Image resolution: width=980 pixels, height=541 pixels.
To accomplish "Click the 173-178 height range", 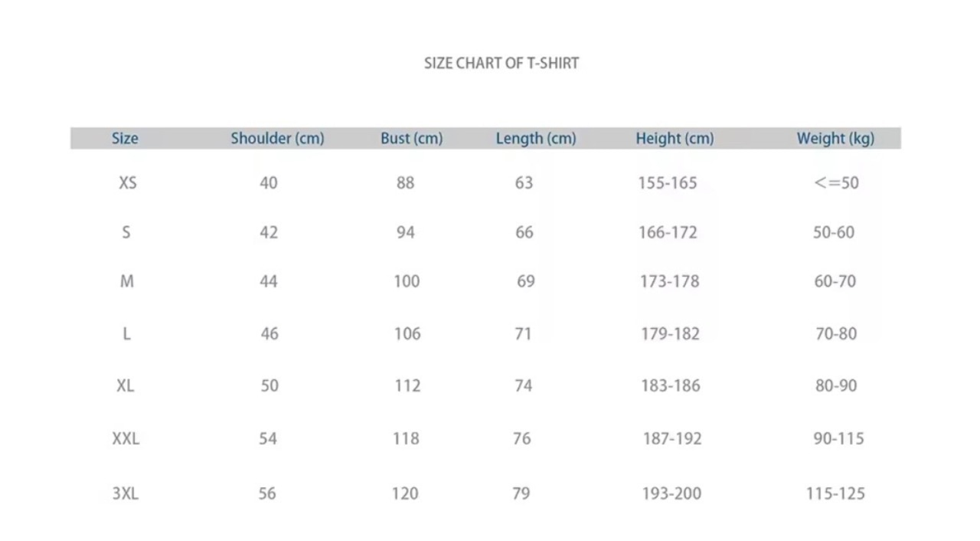I will click(x=669, y=281).
